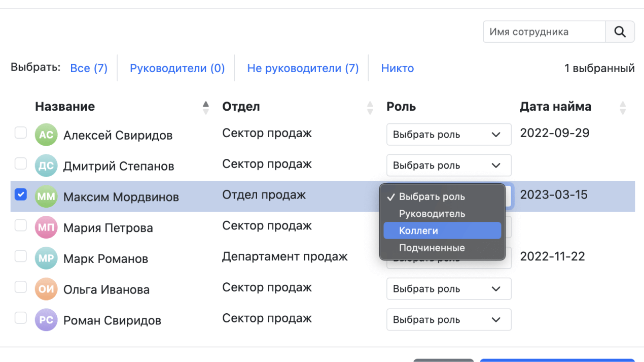
Task: Open role dropdown for Дмитрий Степанов
Action: [449, 166]
